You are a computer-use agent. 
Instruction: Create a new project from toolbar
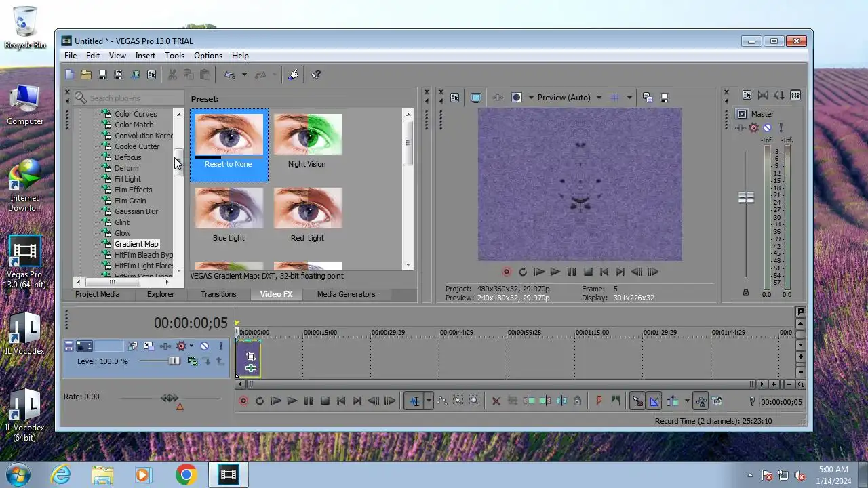point(70,75)
